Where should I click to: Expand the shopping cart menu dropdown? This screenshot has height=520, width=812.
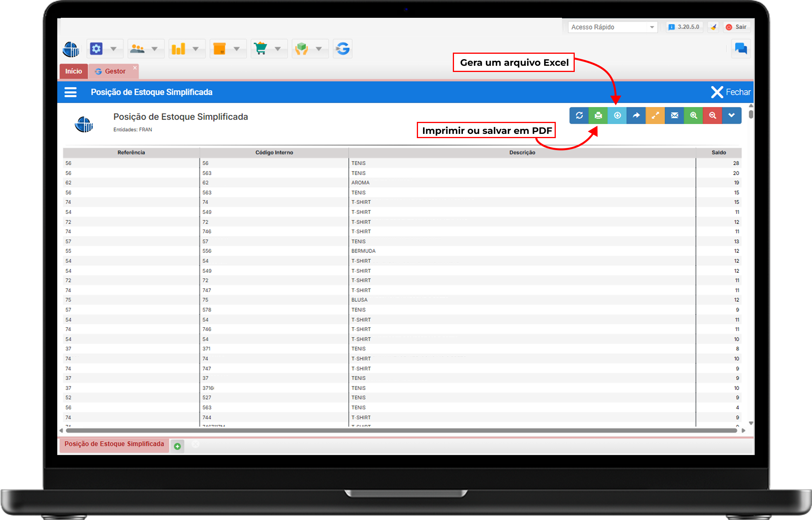(x=278, y=49)
